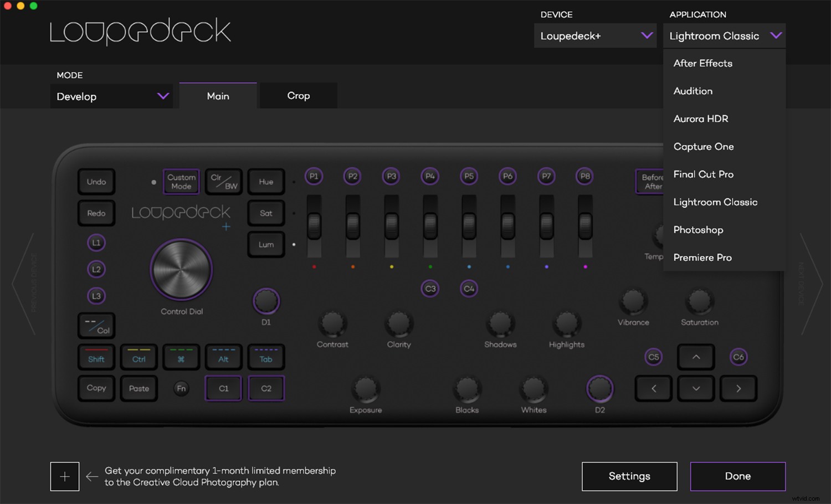Viewport: 831px width, 504px height.
Task: Switch to the Crop tab
Action: click(x=298, y=95)
